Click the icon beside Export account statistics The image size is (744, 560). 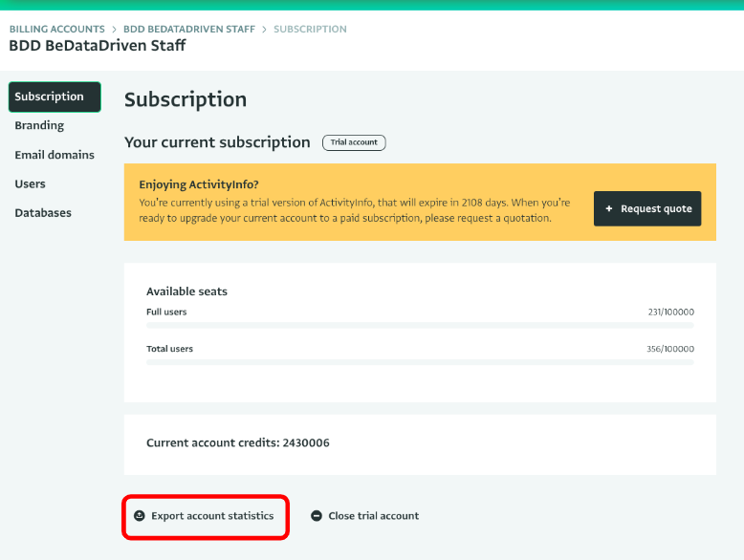pyautogui.click(x=140, y=516)
